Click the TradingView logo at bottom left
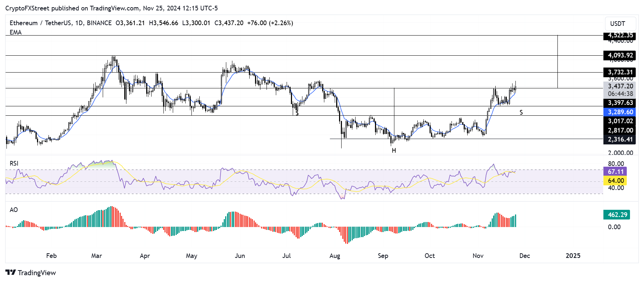The image size is (644, 282). 31,273
